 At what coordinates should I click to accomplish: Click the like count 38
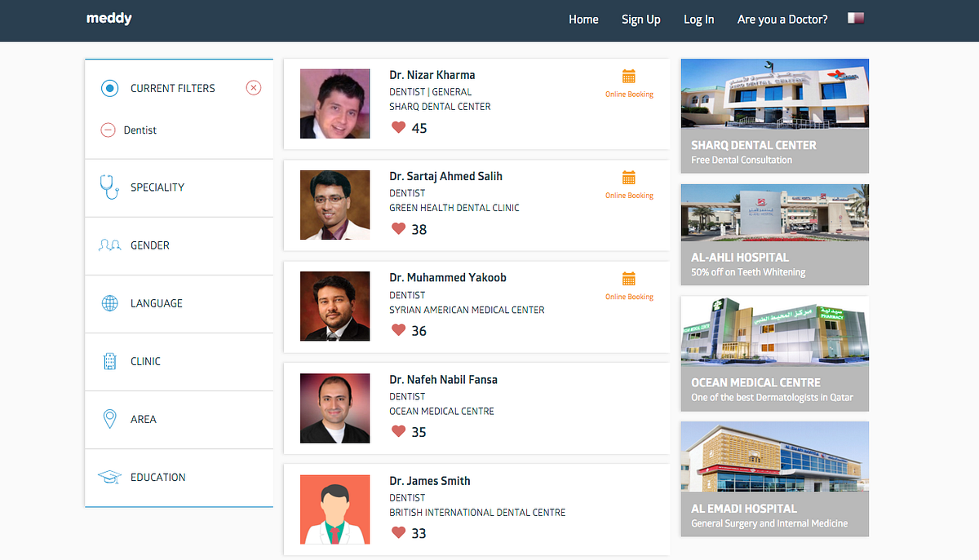[419, 229]
